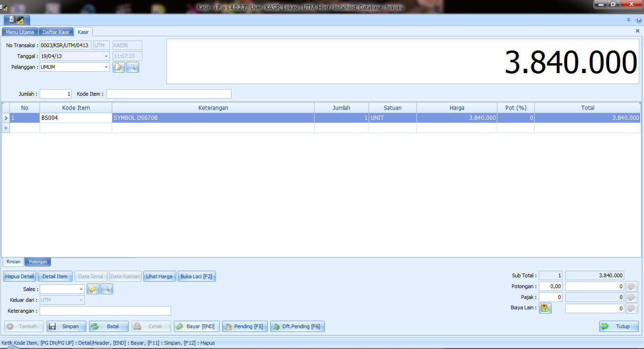Click the Harga column header

pos(457,108)
